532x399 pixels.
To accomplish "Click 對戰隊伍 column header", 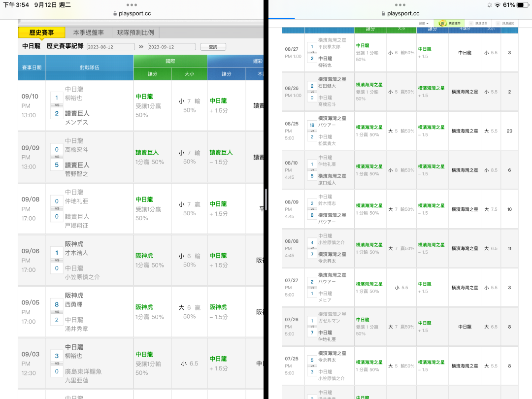I will 90,67.
